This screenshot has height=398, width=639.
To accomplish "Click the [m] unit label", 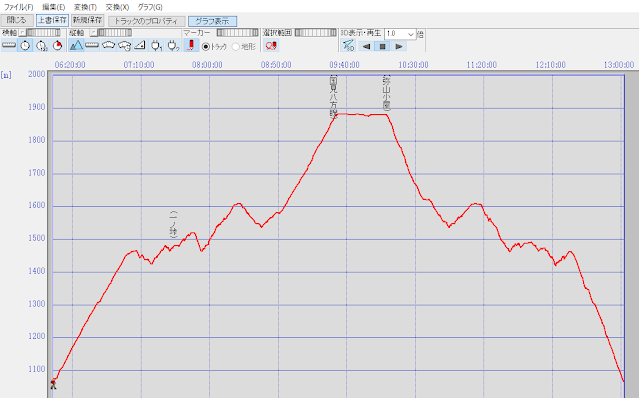I will (6, 75).
